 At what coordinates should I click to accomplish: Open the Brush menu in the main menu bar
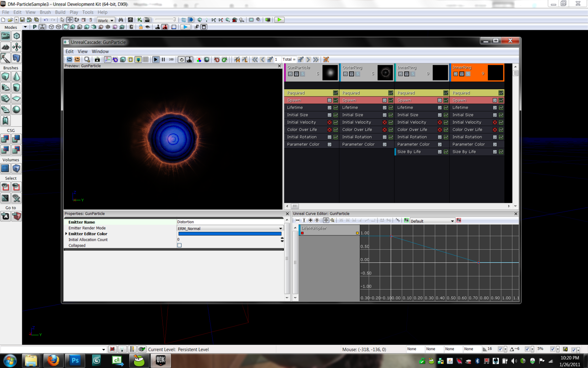(45, 12)
